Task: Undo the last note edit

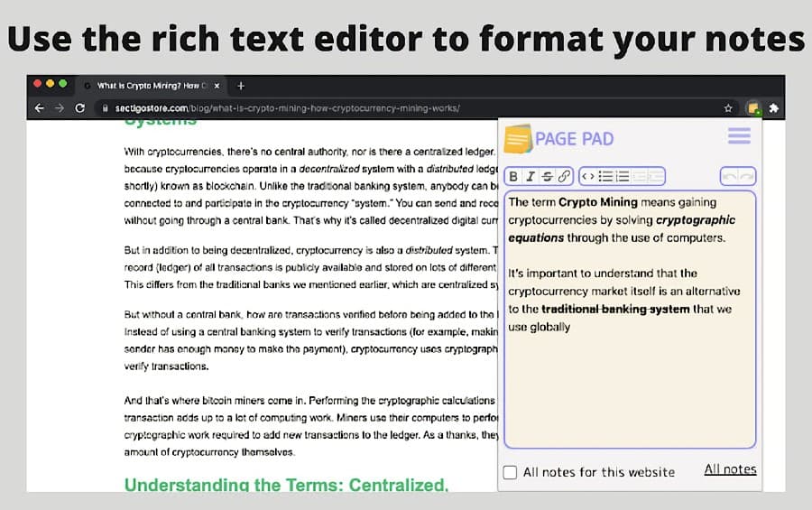Action: 730,177
